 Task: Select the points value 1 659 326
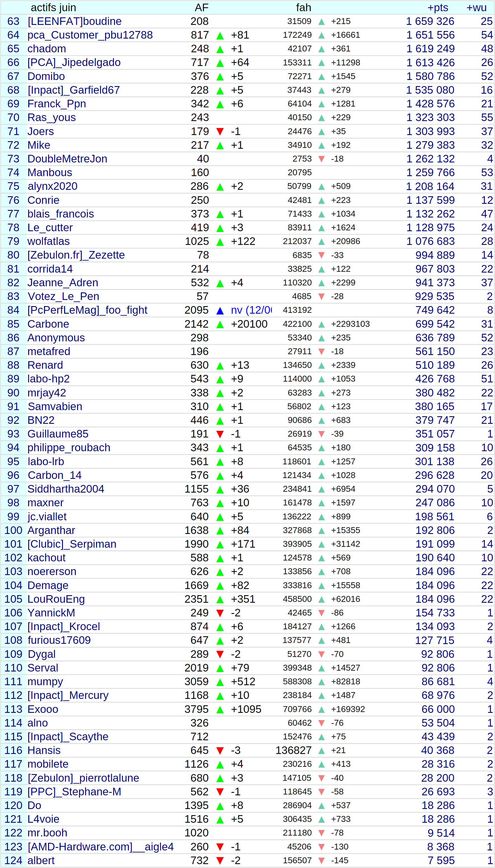(x=430, y=22)
